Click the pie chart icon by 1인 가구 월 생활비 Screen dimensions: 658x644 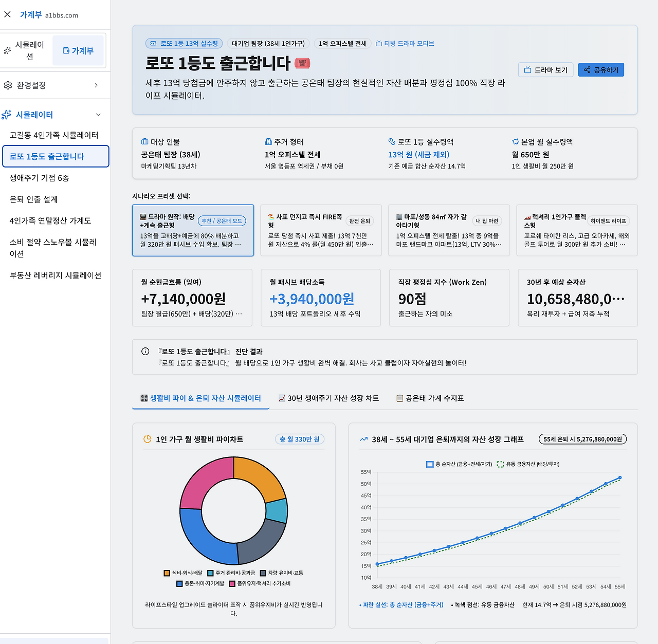coord(148,439)
